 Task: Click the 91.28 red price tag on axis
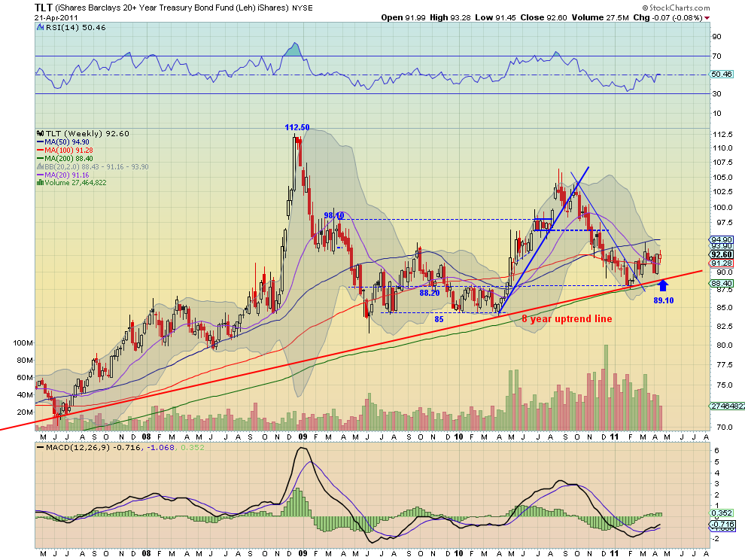coord(722,263)
